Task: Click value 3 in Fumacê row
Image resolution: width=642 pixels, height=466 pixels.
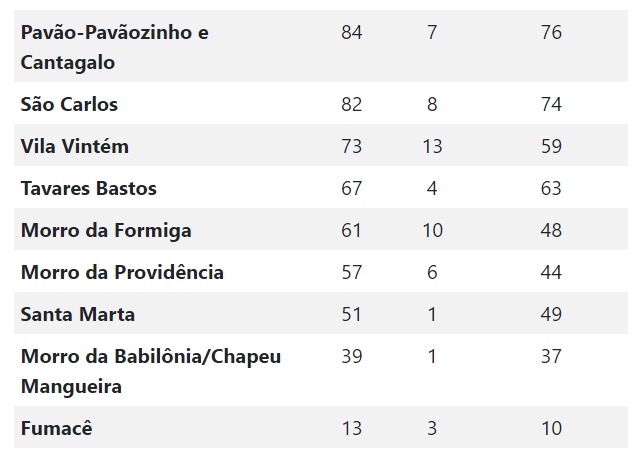Action: 432,428
